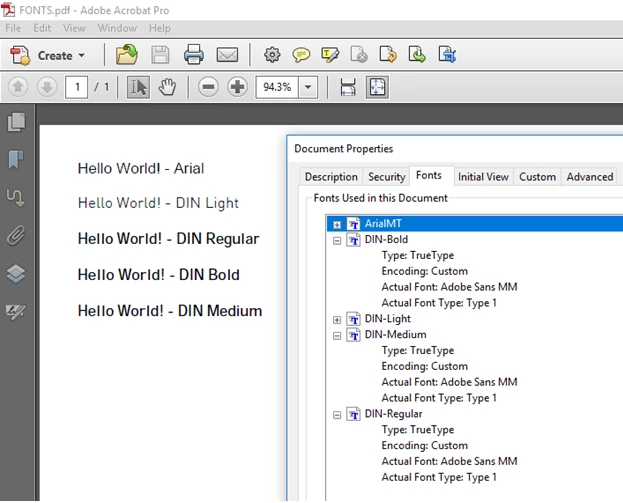The height and width of the screenshot is (503, 623).
Task: Click the Fit Width scrolling icon
Action: point(348,87)
